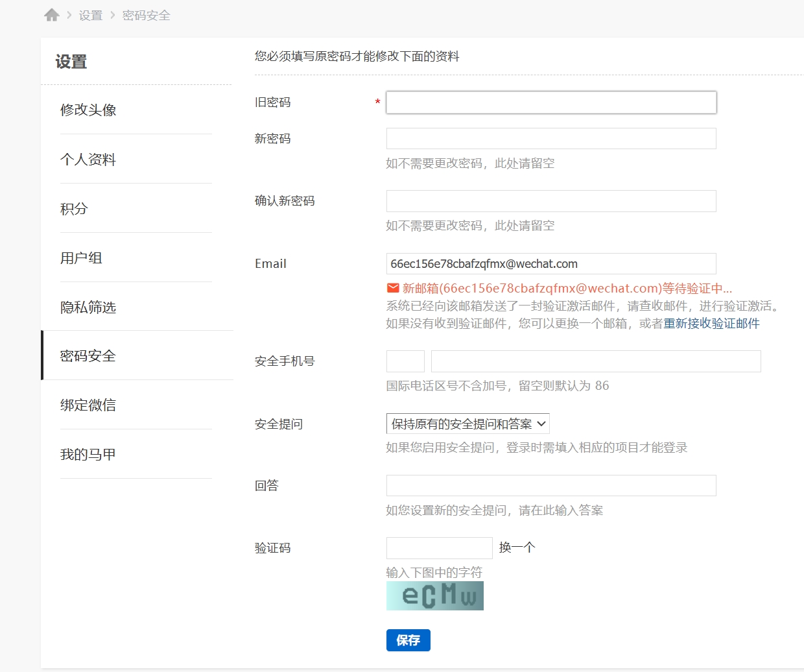Click the 设置 sidebar heading
Image resolution: width=804 pixels, height=672 pixels.
[71, 62]
